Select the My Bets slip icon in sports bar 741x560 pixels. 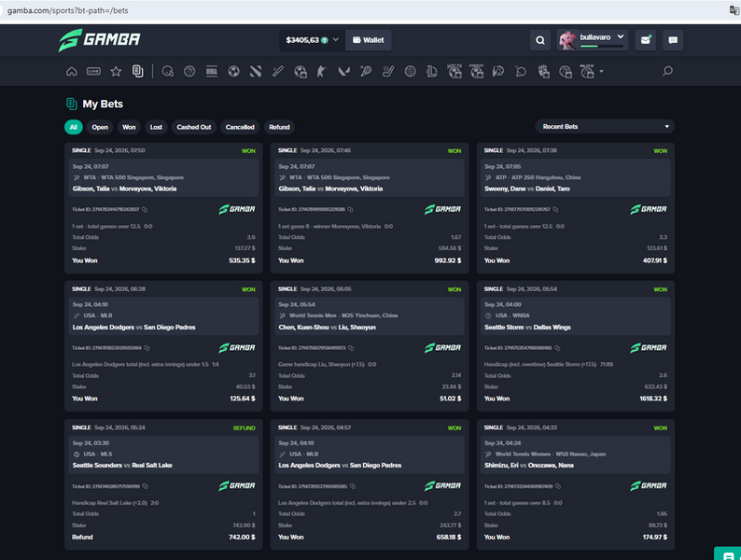pos(137,71)
